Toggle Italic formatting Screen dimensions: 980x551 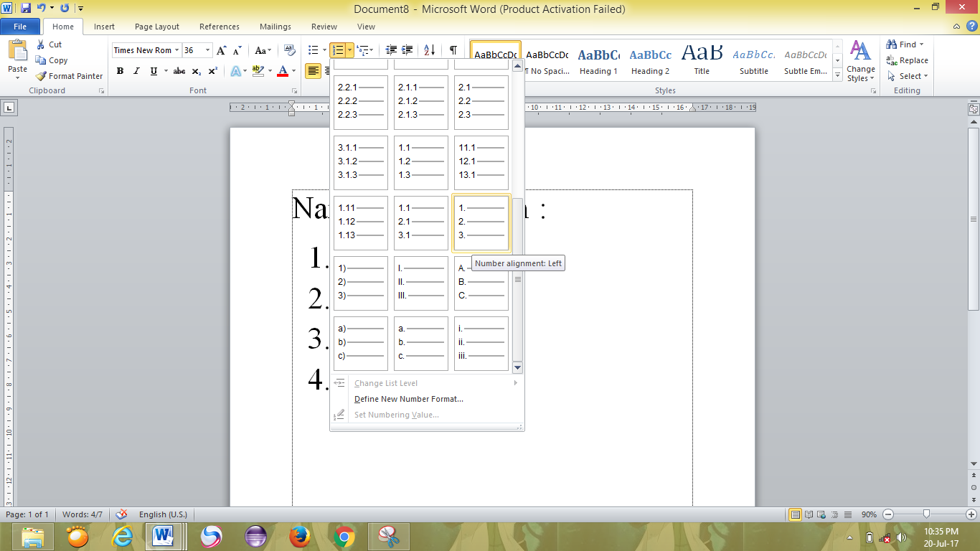pos(136,71)
